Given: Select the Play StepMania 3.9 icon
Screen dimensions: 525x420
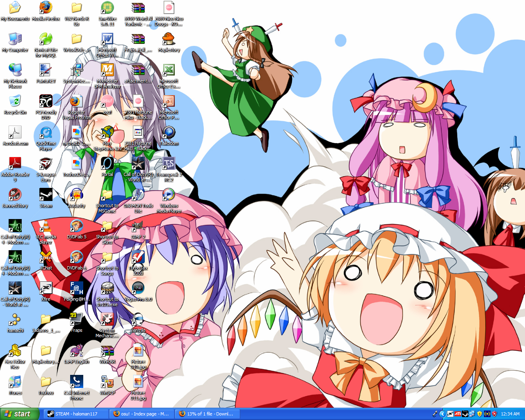Looking at the screenshot, I should (x=107, y=132).
